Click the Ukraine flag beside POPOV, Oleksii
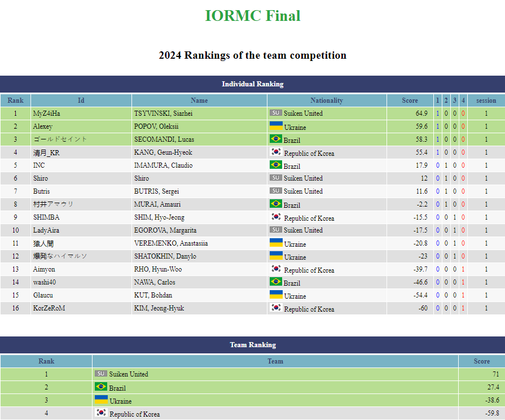This screenshot has width=505, height=420. click(x=276, y=126)
